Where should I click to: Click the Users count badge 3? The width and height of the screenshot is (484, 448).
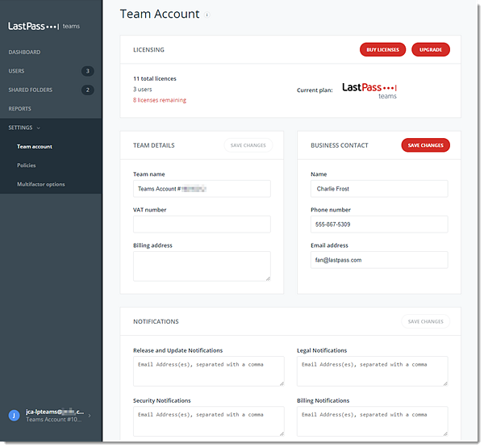click(88, 71)
